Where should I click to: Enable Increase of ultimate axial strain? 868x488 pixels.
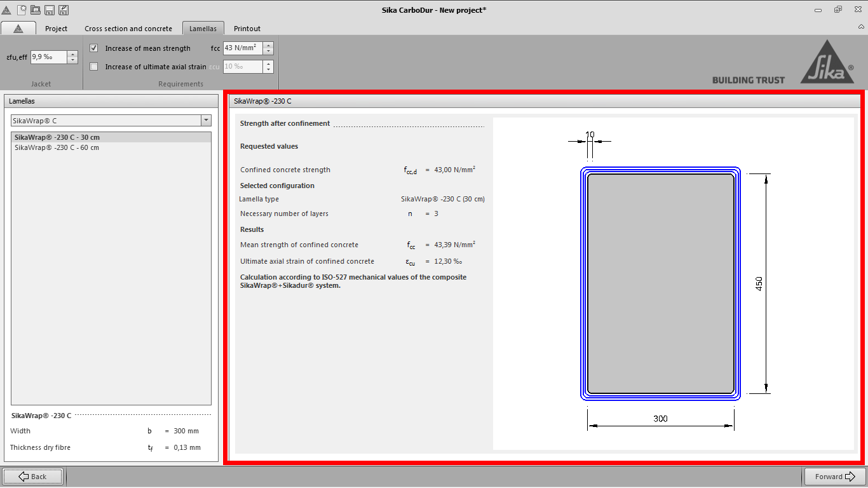point(94,67)
